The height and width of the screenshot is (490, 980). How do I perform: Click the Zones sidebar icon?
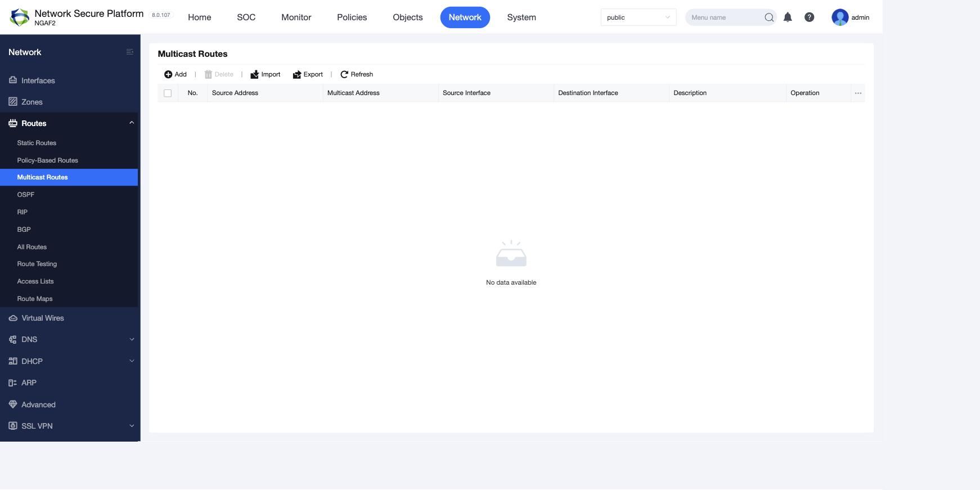[13, 102]
